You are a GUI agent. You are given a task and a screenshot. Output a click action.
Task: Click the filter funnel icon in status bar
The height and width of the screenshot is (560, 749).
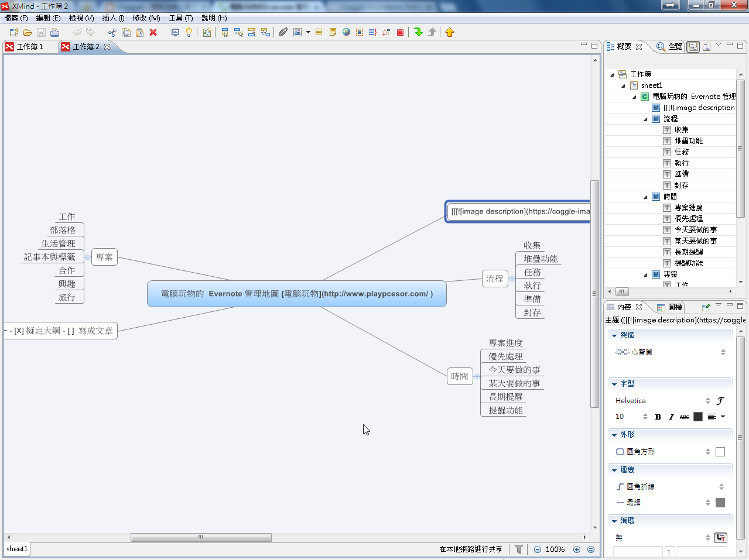(x=519, y=549)
